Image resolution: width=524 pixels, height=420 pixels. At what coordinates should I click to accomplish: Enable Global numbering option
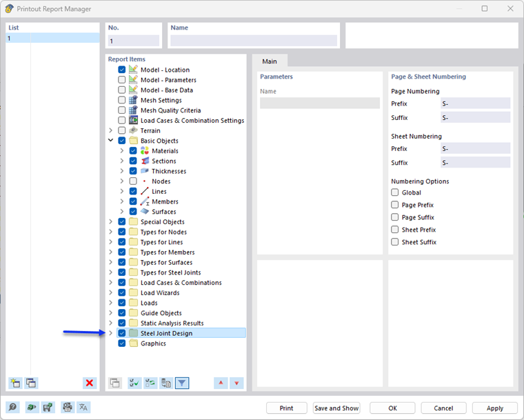(x=394, y=192)
